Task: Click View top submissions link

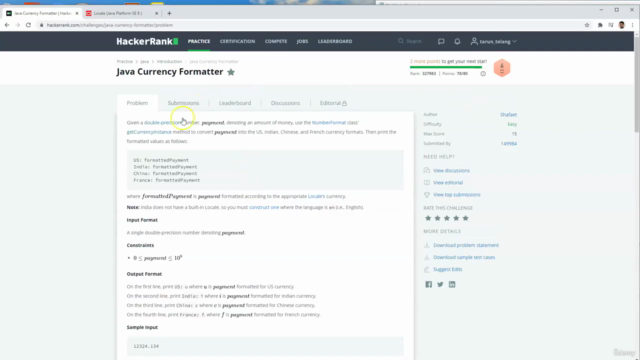Action: [456, 195]
